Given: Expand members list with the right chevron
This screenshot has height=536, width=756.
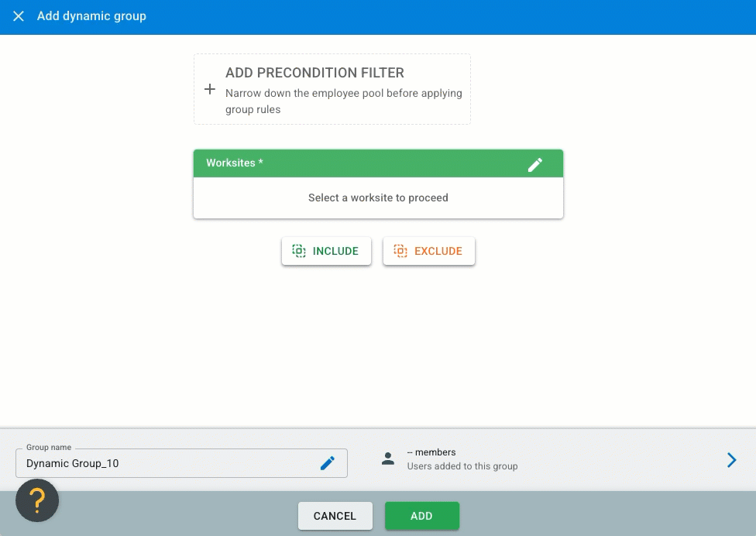Looking at the screenshot, I should tap(732, 460).
